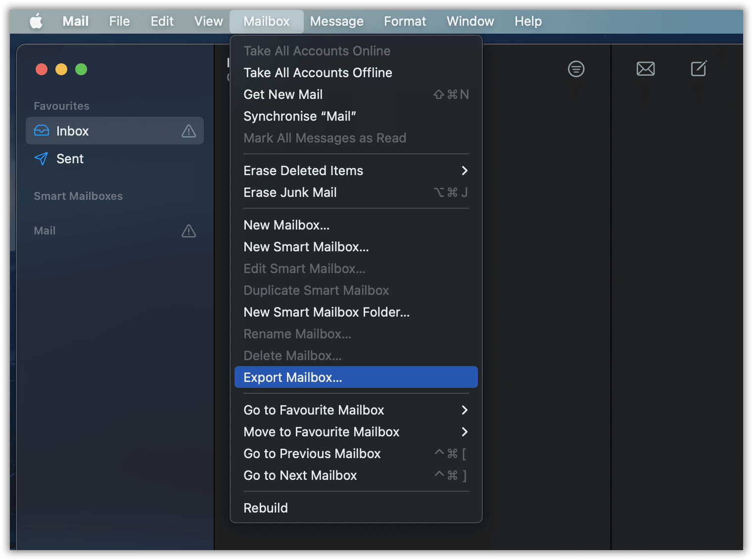The image size is (753, 560).
Task: Click the compose new message icon
Action: coord(699,69)
